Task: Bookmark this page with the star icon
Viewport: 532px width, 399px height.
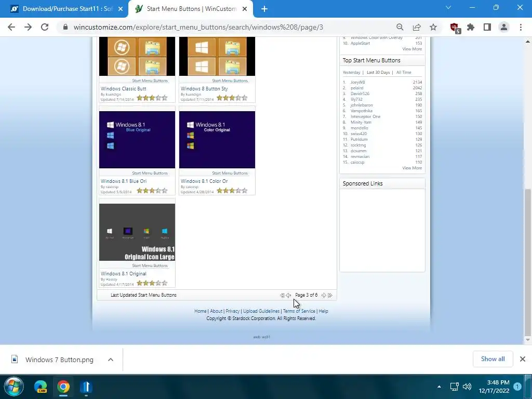Action: [433, 27]
